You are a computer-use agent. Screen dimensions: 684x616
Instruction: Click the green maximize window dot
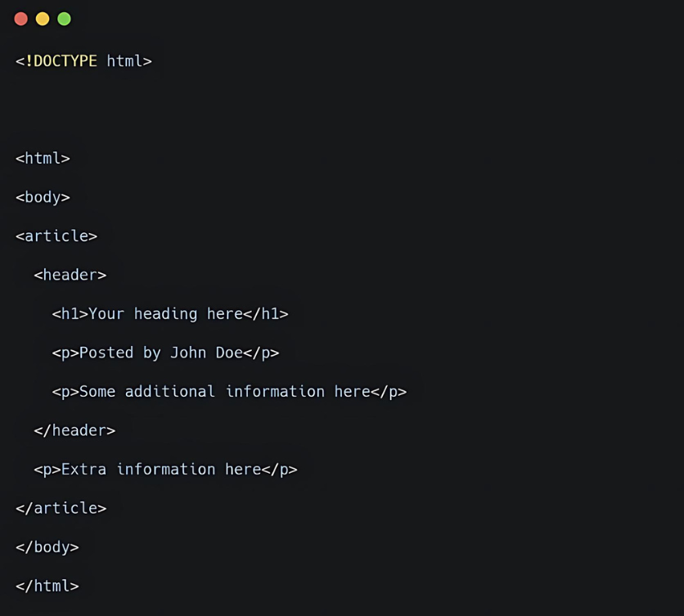(x=64, y=19)
